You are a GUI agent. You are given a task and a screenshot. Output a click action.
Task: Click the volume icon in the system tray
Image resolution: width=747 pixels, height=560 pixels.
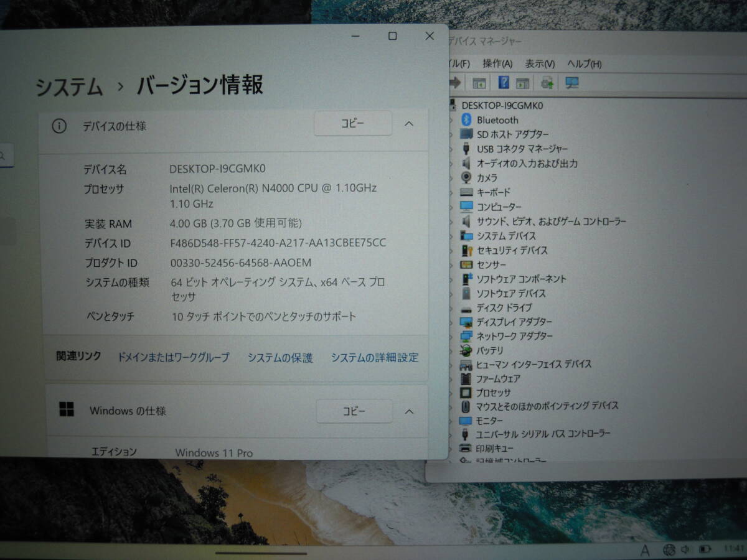(x=686, y=549)
